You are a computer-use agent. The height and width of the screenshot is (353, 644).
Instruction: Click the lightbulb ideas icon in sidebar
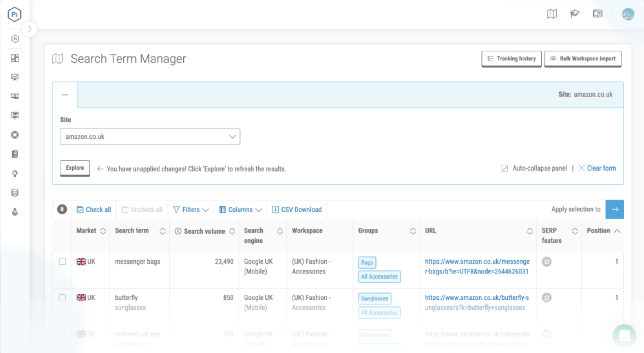coord(15,173)
